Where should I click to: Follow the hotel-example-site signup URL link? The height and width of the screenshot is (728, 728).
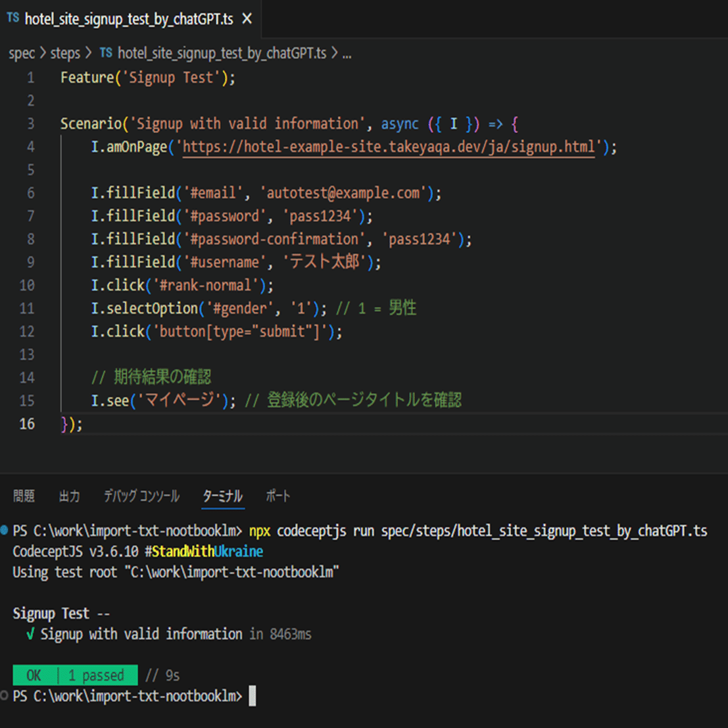click(389, 147)
